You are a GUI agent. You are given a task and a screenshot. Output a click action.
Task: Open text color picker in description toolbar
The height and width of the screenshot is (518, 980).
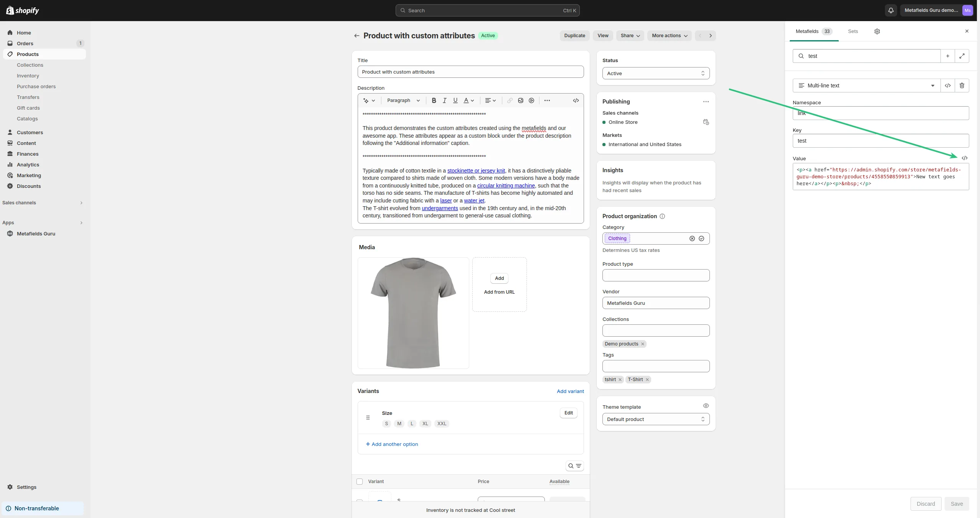(469, 100)
